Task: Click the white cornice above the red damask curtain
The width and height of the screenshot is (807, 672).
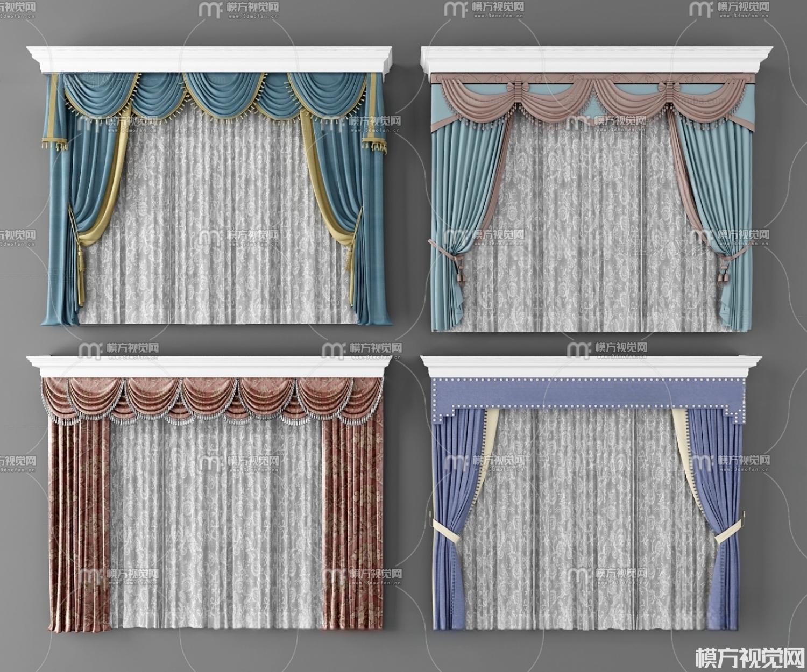Action: [210, 367]
